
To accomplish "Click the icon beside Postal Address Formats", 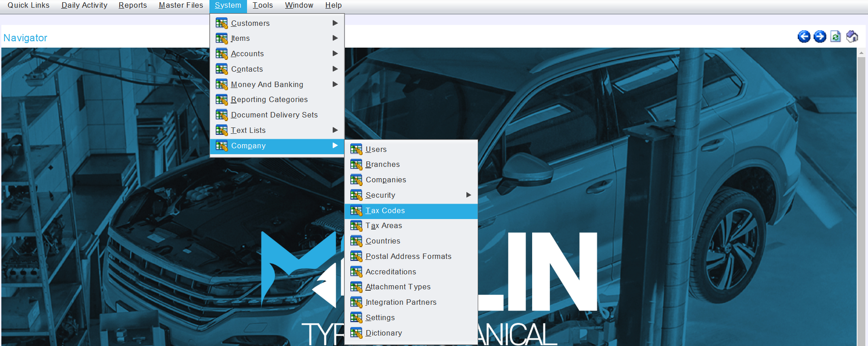I will (356, 256).
